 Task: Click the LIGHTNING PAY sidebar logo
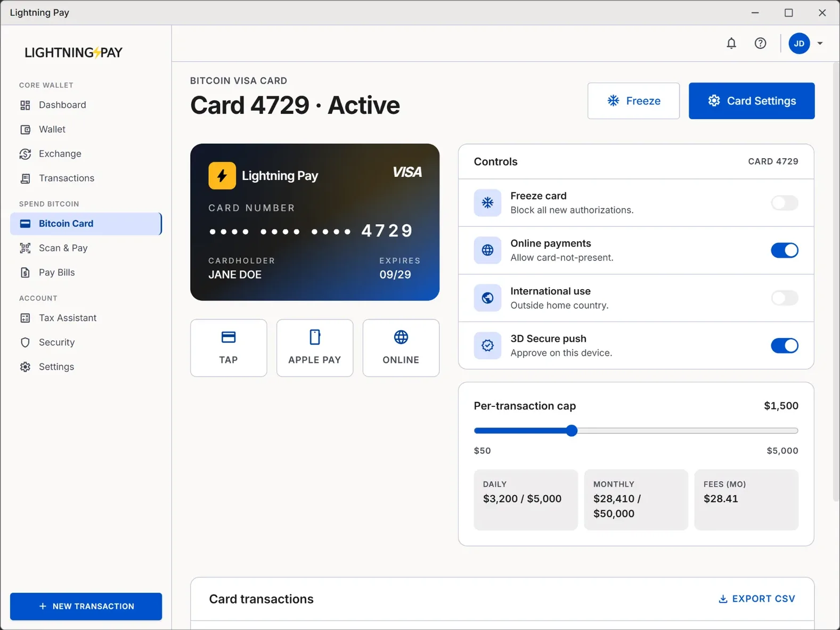tap(74, 52)
